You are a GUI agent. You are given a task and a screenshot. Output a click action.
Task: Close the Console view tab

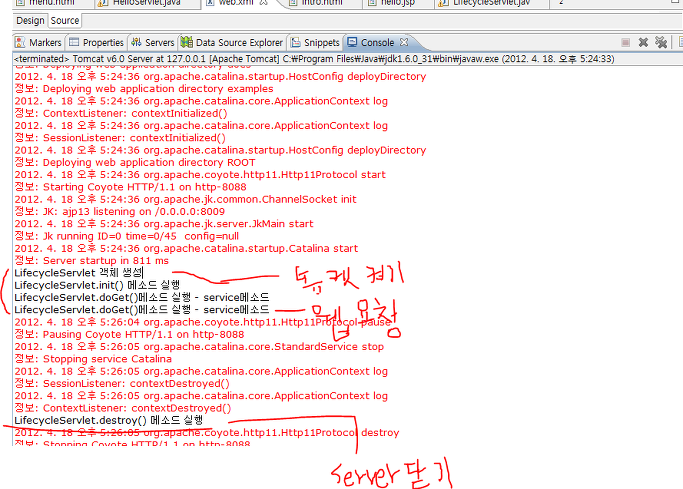click(404, 42)
